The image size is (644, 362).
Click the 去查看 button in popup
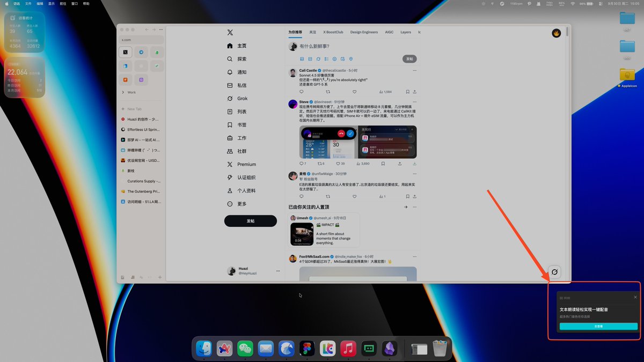tap(598, 326)
